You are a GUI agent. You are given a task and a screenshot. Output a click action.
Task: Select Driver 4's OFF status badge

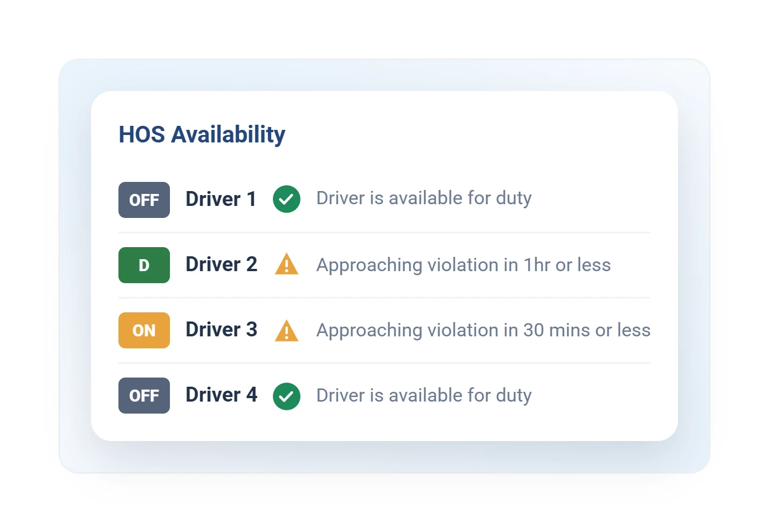[x=144, y=395]
